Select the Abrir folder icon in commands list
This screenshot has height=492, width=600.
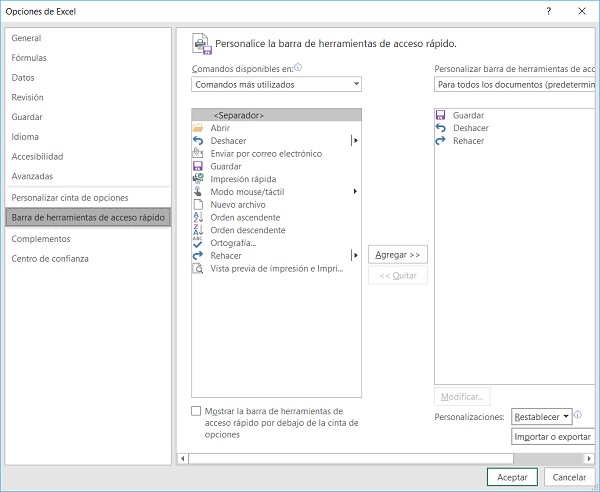pyautogui.click(x=198, y=128)
